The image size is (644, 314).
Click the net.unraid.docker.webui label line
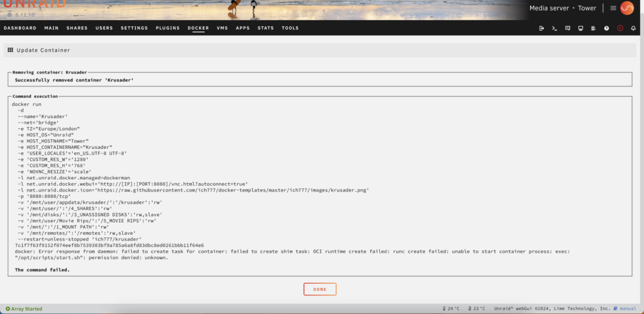pos(133,184)
